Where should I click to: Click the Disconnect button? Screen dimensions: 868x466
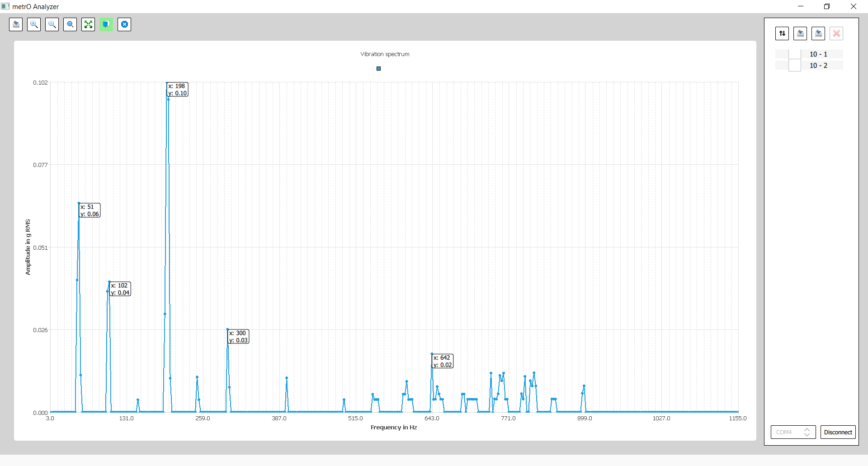838,432
